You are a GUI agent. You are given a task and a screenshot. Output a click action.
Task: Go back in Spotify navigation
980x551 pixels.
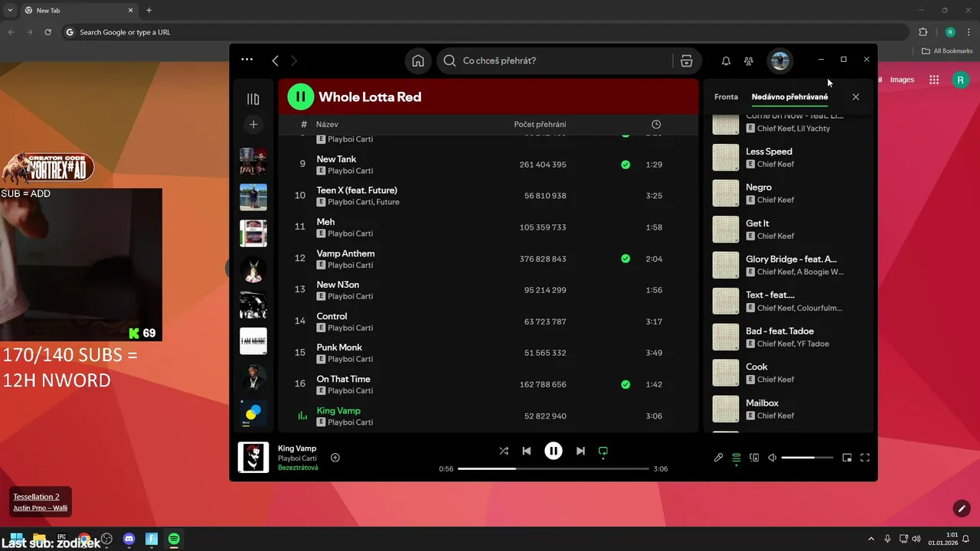[x=275, y=60]
